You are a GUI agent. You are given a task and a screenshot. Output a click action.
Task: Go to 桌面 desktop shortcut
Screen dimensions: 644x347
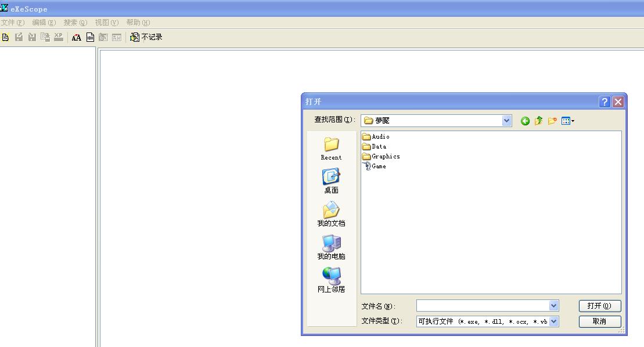[331, 181]
